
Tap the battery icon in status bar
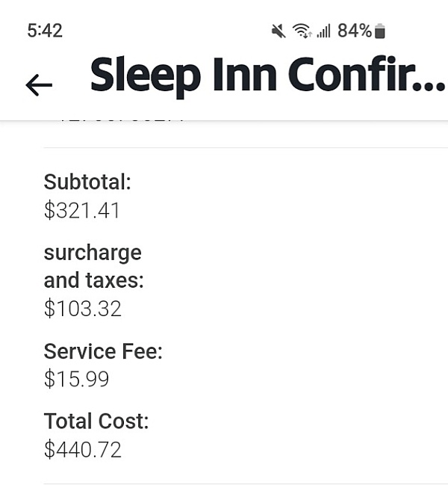point(380,31)
